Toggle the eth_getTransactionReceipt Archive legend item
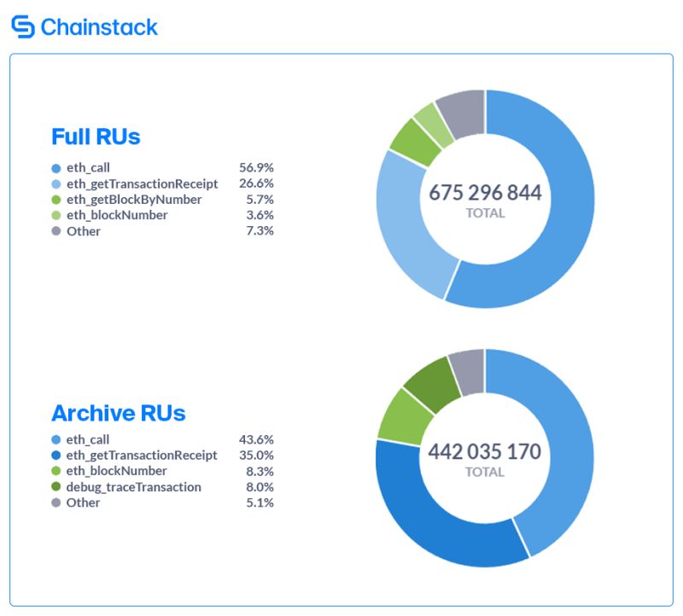Viewport: 683px width, 616px height. [x=55, y=455]
